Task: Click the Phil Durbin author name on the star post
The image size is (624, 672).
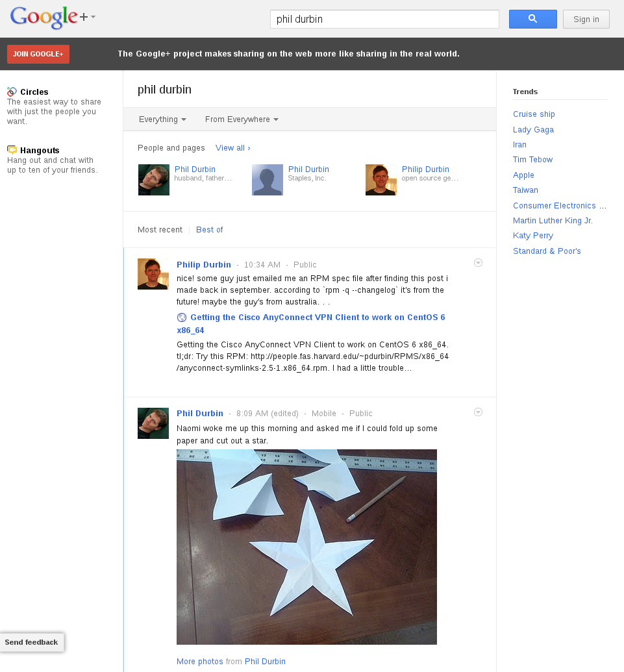Action: (x=200, y=413)
